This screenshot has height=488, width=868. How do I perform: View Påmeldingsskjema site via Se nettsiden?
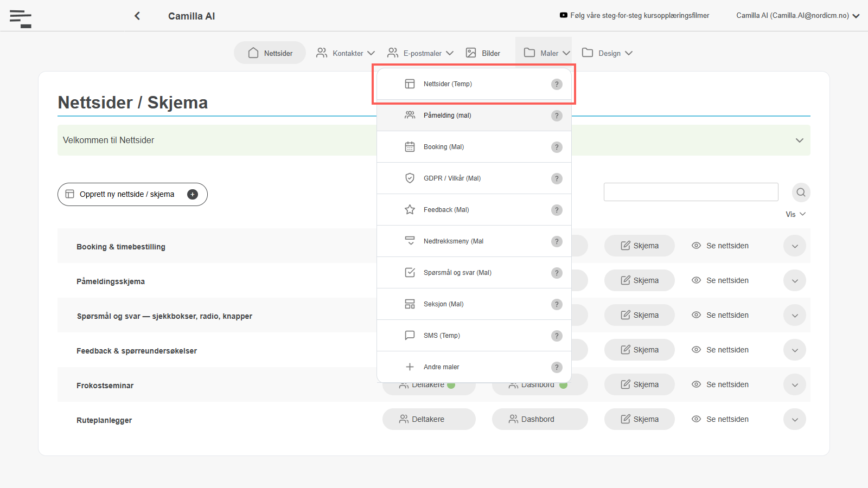coord(720,280)
